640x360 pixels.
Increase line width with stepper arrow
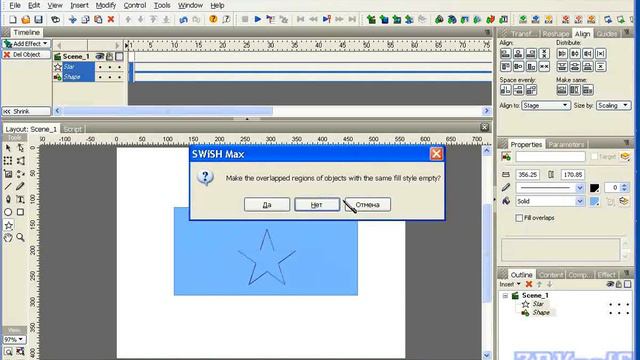(624, 185)
